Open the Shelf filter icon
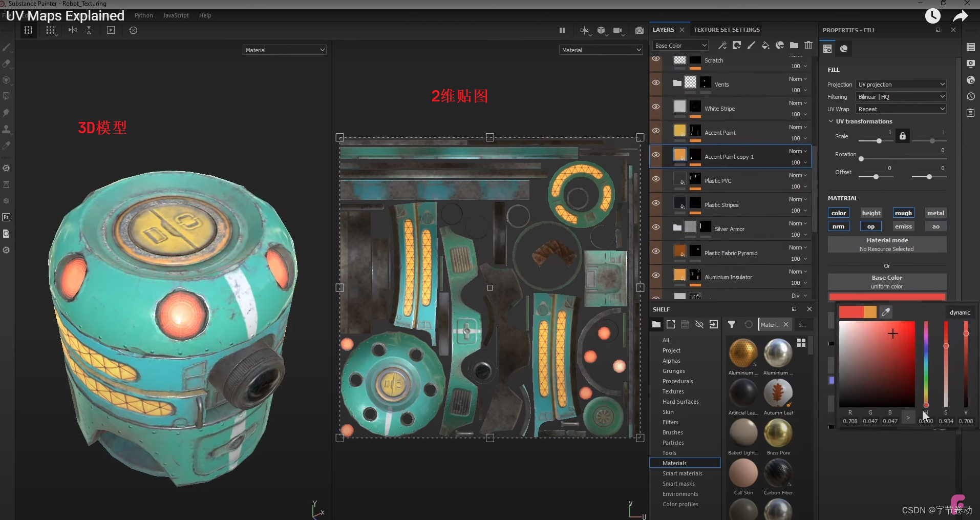This screenshot has height=520, width=980. [732, 324]
